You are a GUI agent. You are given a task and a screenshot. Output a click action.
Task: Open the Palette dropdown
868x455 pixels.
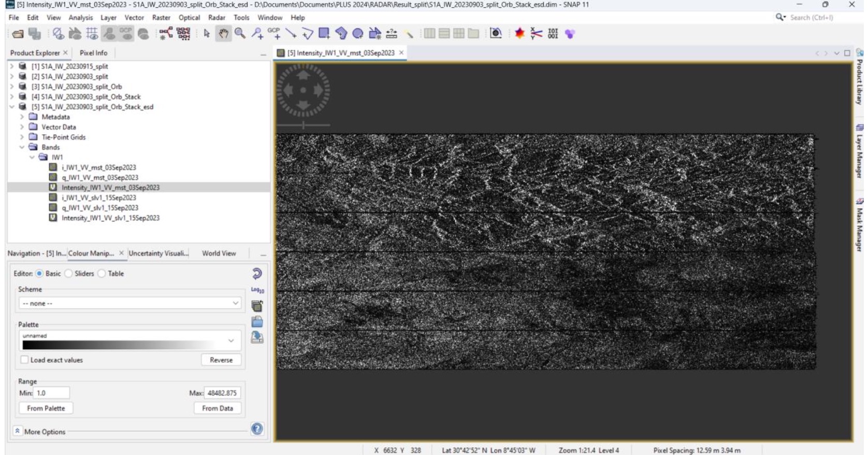click(129, 341)
